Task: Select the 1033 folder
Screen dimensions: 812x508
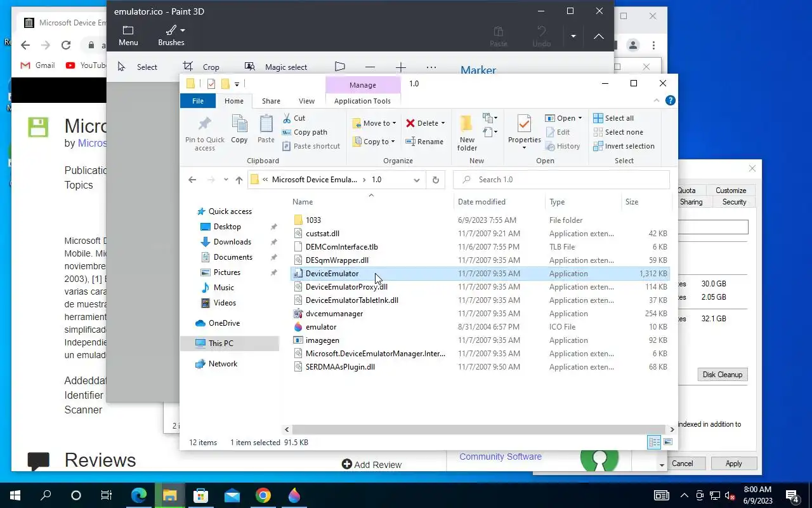Action: coord(480,220)
